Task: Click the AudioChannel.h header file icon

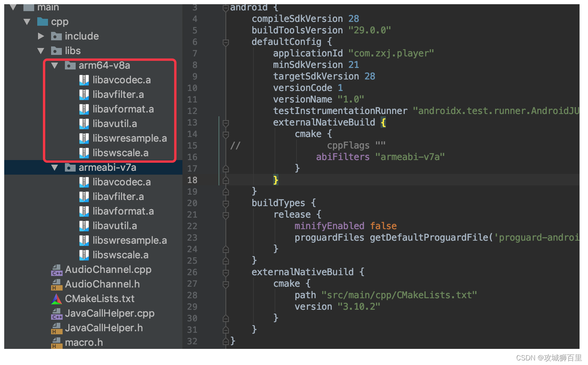Action: tap(57, 284)
